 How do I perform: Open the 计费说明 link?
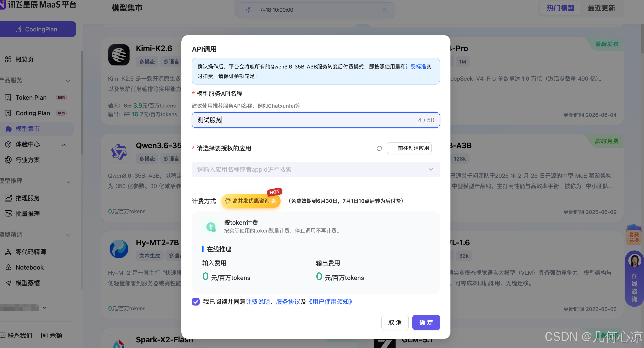258,302
